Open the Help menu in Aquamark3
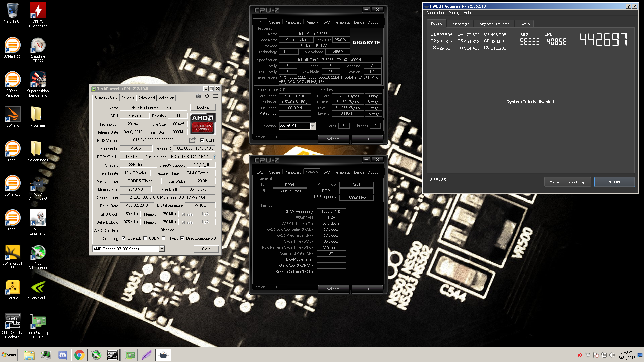 coord(467,13)
